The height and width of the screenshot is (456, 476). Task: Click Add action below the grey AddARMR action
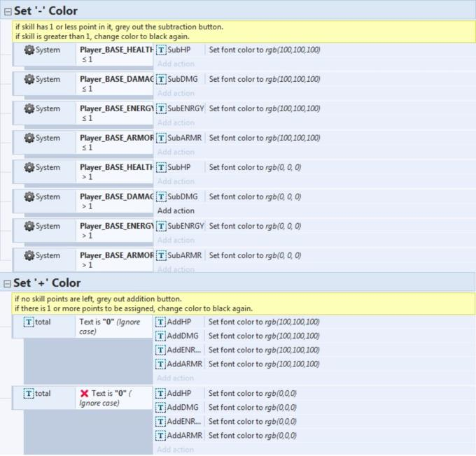[176, 378]
